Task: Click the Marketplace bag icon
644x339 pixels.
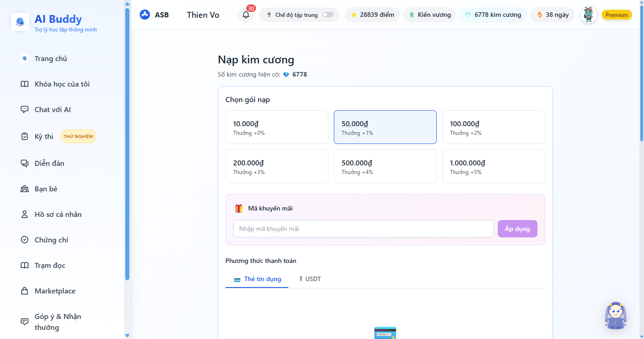Action: [25, 291]
